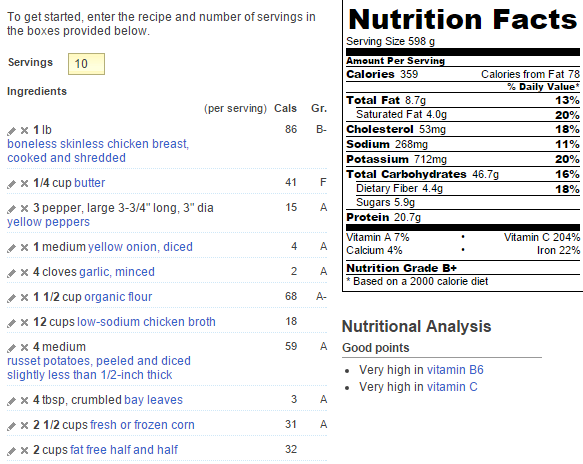This screenshot has height=464, width=583.
Task: Follow the boneless skinless chicken breast link
Action: (x=98, y=151)
